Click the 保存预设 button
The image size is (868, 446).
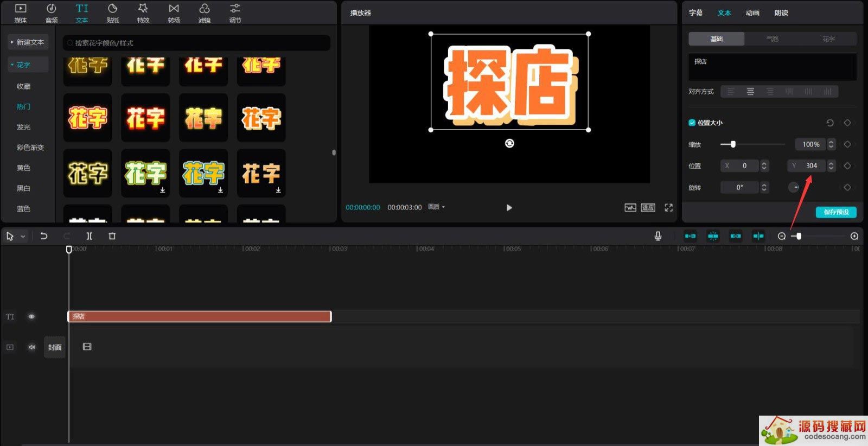[835, 212]
